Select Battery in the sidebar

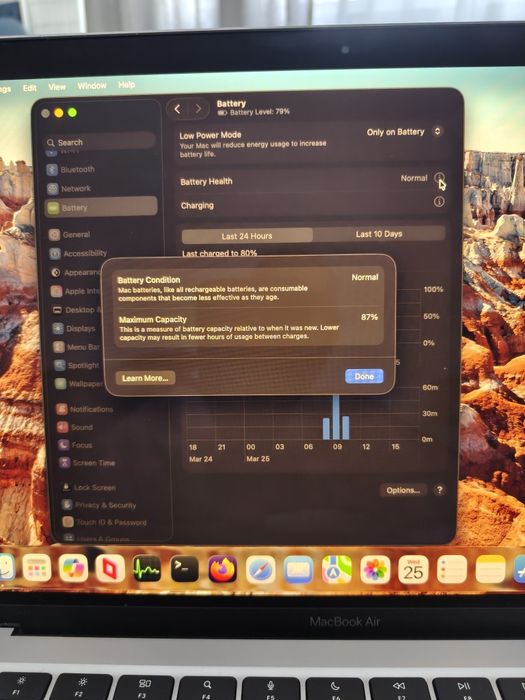[x=101, y=208]
